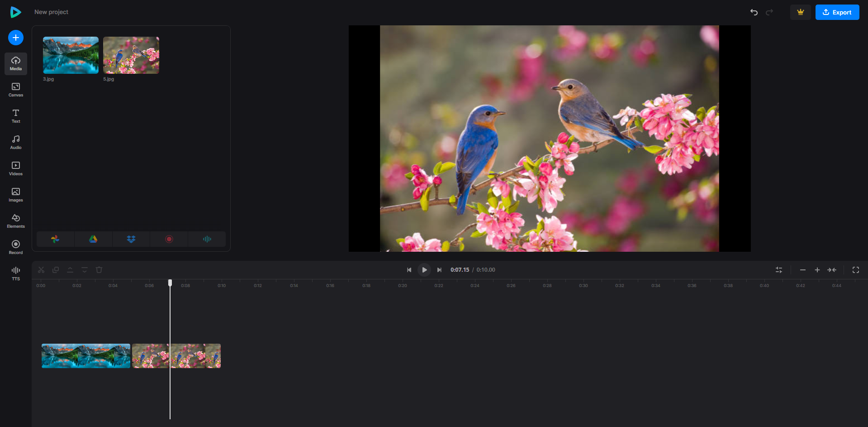Select the 3.jpg thumbnail in the media panel
Screen dimensions: 868x427
coord(71,55)
